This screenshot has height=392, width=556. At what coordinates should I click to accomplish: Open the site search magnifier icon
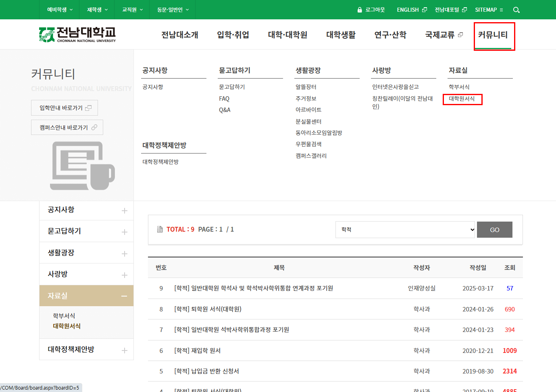click(516, 10)
